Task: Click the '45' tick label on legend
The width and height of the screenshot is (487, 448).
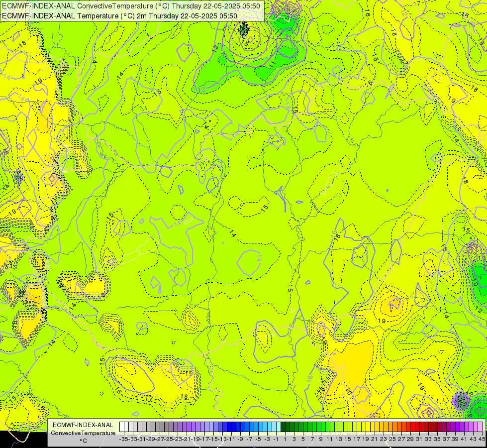Action: tap(482, 440)
